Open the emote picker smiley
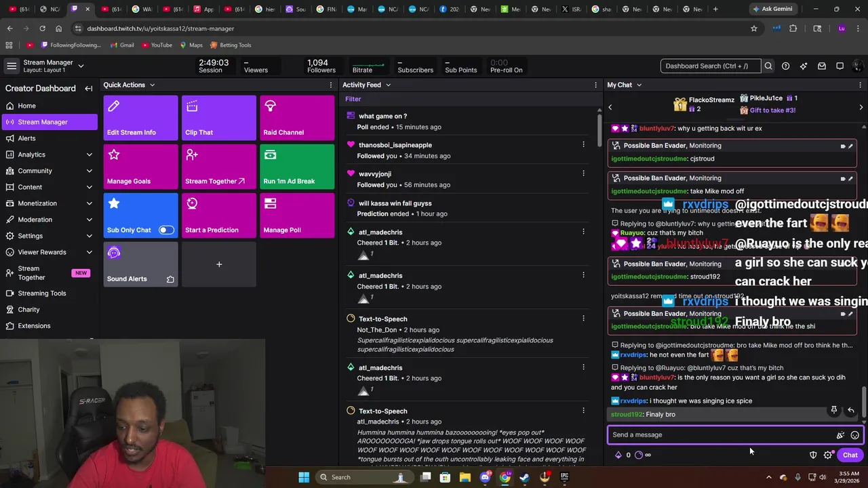This screenshot has height=488, width=868. click(855, 435)
